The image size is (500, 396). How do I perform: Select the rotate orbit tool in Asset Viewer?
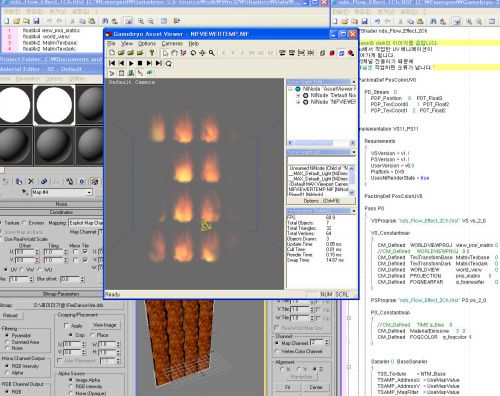193,53
